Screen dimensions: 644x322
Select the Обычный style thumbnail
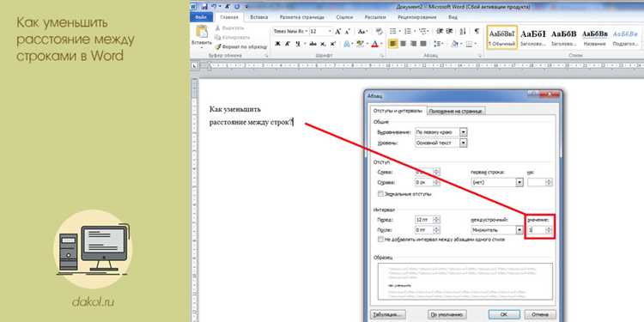tap(502, 37)
